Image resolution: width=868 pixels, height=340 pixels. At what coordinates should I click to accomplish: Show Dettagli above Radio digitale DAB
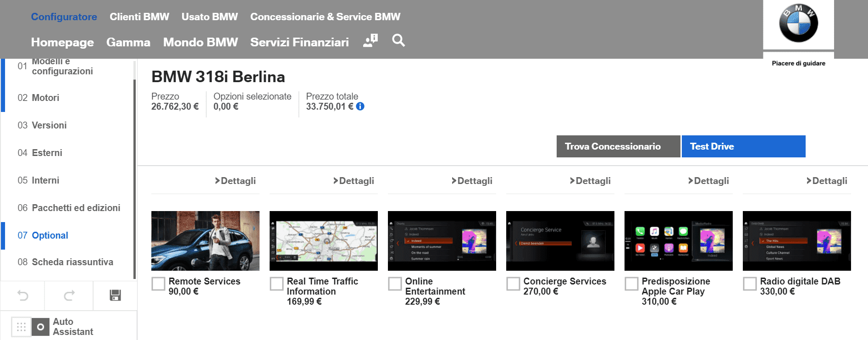point(827,181)
